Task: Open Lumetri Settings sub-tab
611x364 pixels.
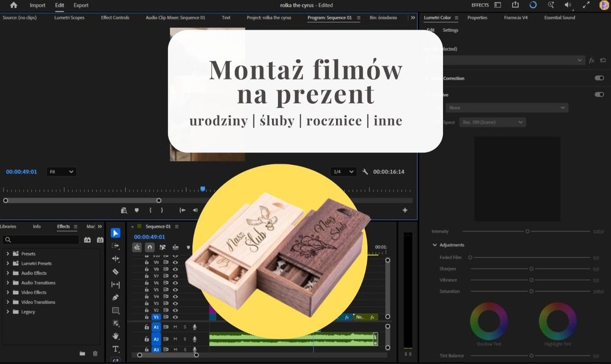Action: tap(450, 30)
